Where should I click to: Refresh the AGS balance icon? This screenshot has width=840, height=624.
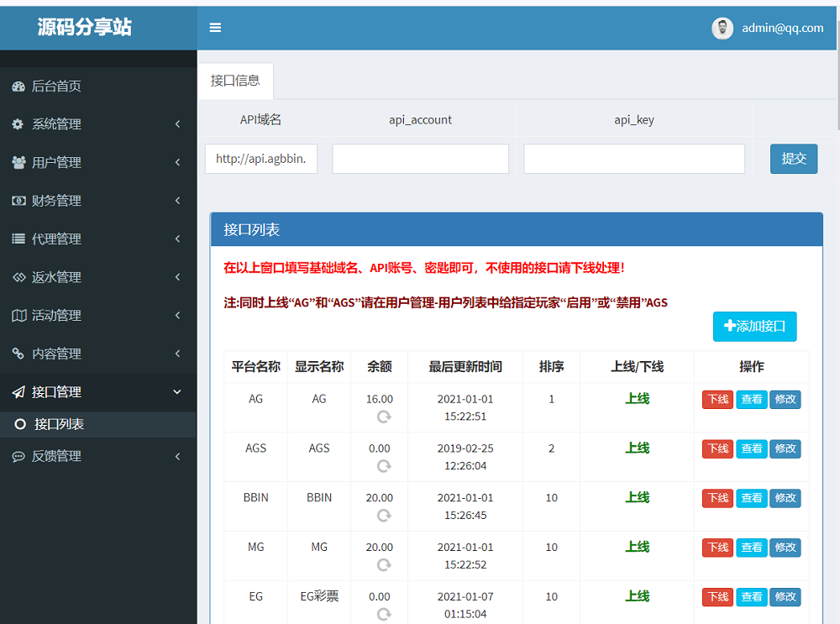384,466
